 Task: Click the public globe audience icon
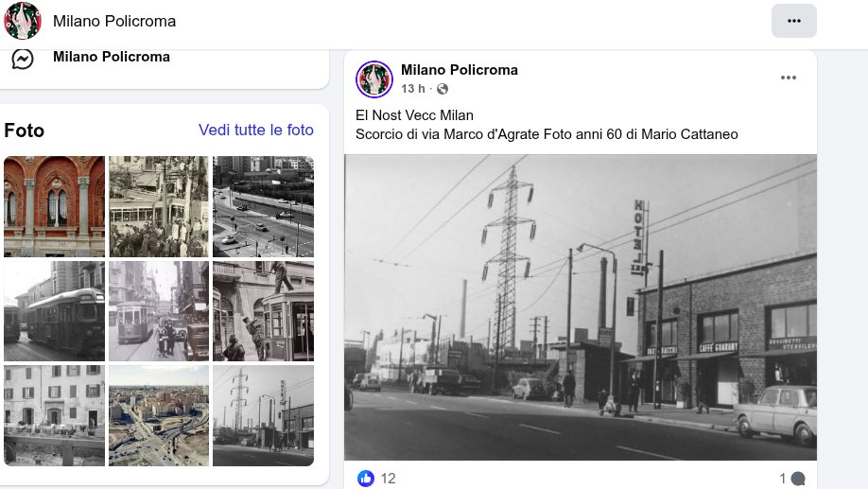pos(443,89)
